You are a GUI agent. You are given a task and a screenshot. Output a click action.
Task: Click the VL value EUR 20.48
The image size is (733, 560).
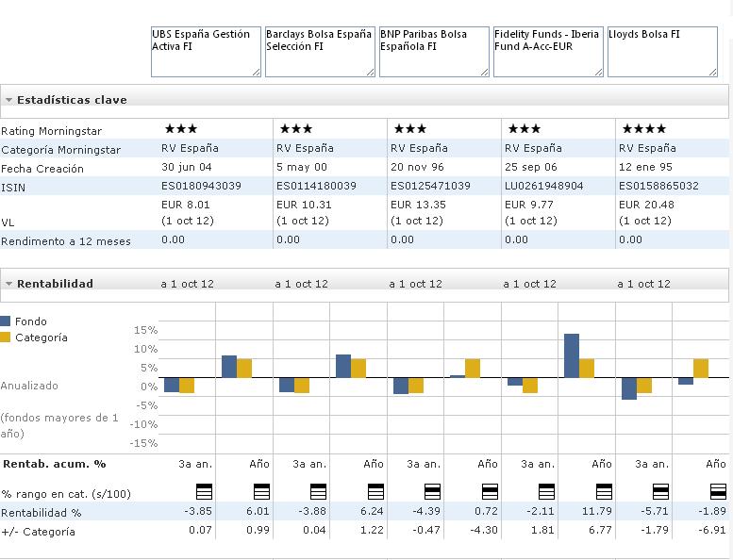646,205
